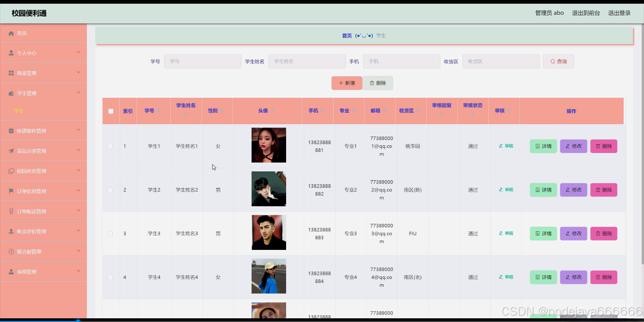
Task: Click the page vertical scrollbar
Action: 642,144
